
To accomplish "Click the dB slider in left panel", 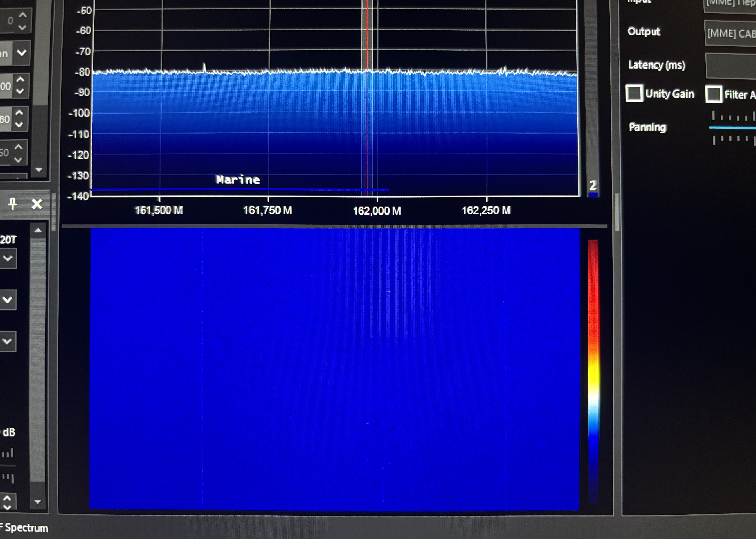I will click(8, 466).
